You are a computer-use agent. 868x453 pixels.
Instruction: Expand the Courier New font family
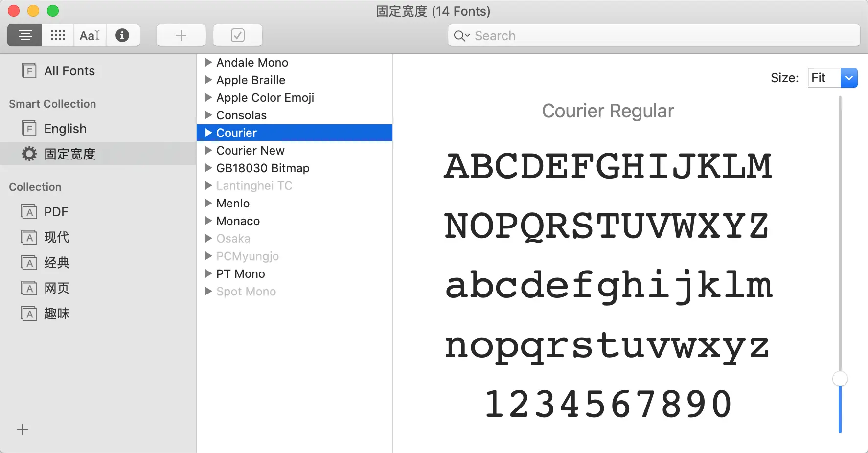[208, 150]
